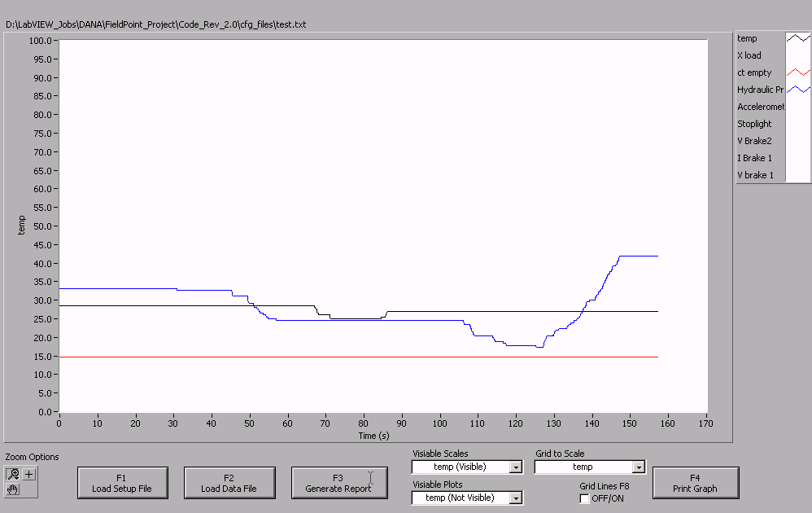Click the V brake 1 plot sample box

(x=798, y=175)
